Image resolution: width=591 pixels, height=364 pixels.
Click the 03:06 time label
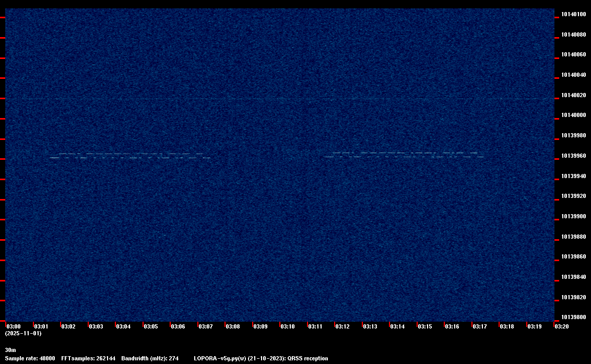click(178, 326)
